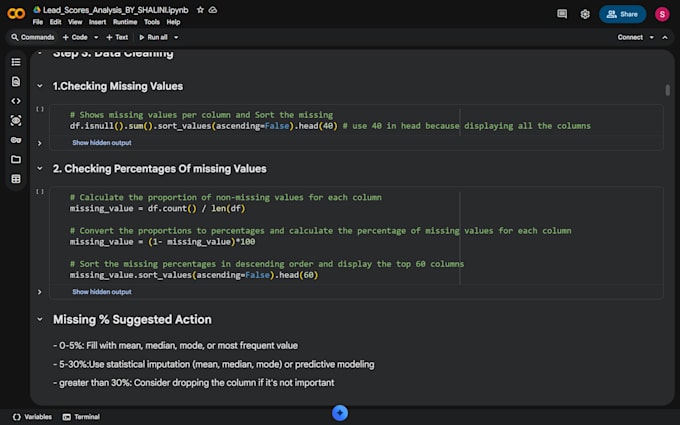The height and width of the screenshot is (425, 680).
Task: Click text line about 5-30% imputation
Action: 213,364
